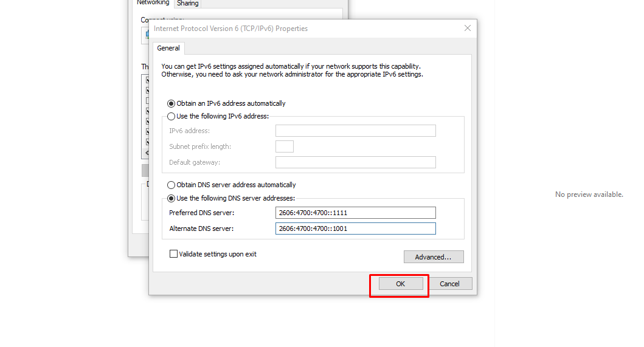Switch to the Networking tab

pos(153,2)
